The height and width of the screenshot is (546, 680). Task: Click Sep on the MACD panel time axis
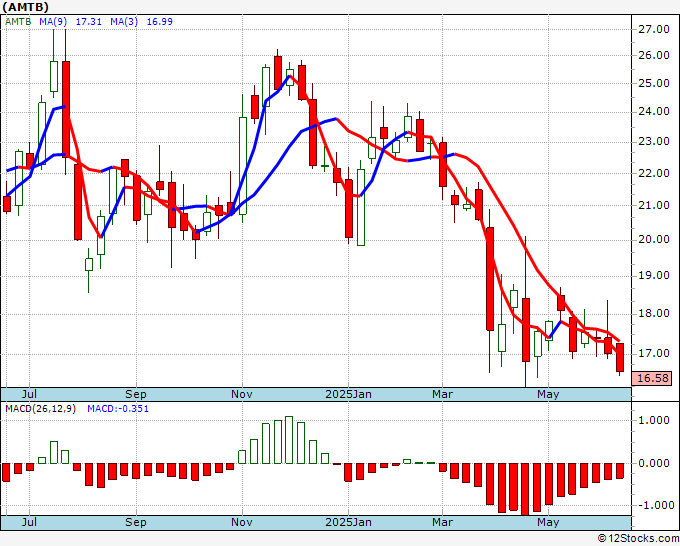136,522
